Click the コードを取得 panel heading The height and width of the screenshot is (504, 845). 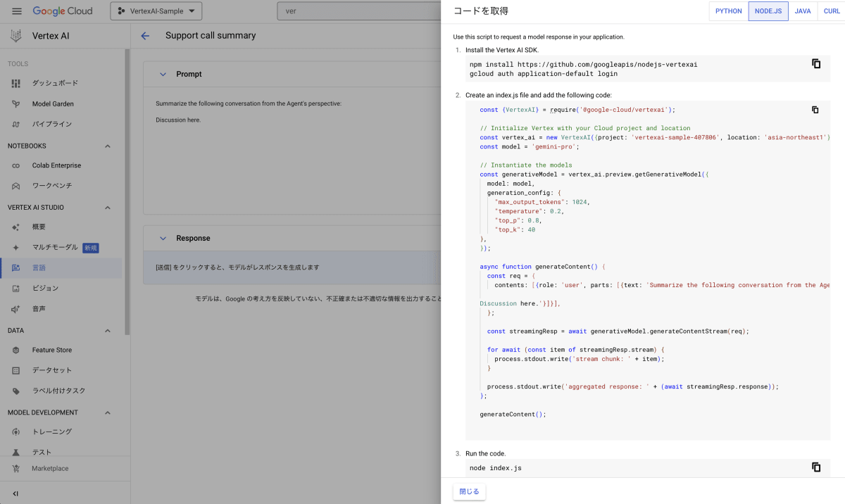point(481,11)
